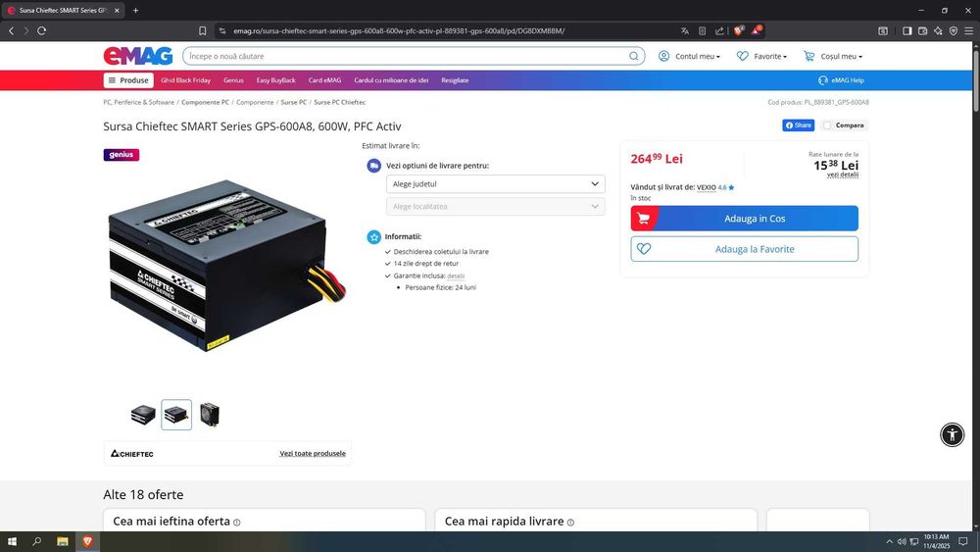The width and height of the screenshot is (980, 552).
Task: Open the Alege localitatea dropdown
Action: coord(496,206)
